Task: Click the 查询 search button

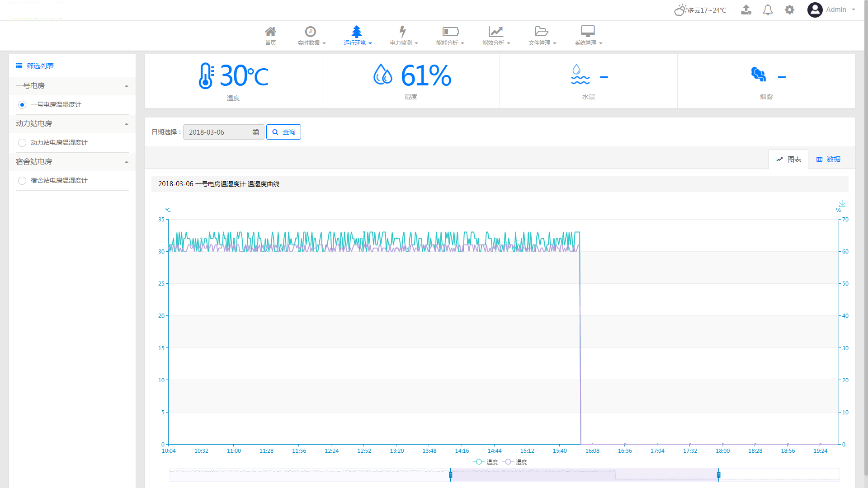Action: tap(283, 132)
